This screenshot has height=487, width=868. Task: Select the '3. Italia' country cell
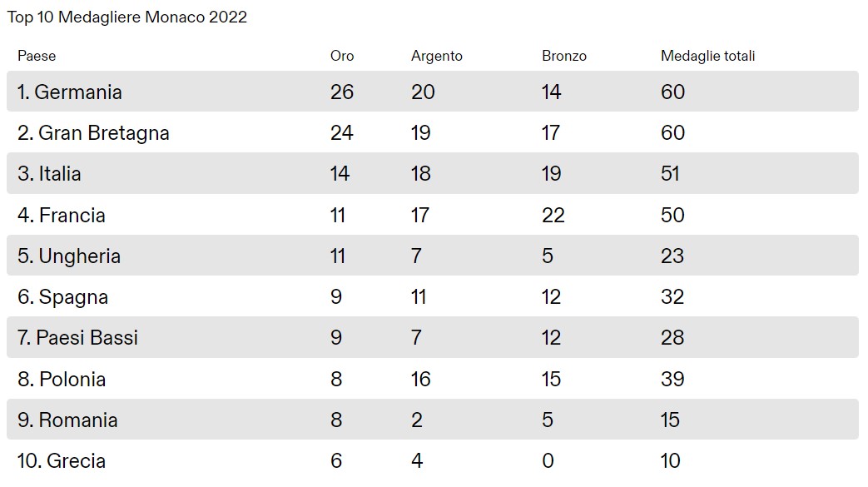pyautogui.click(x=49, y=174)
